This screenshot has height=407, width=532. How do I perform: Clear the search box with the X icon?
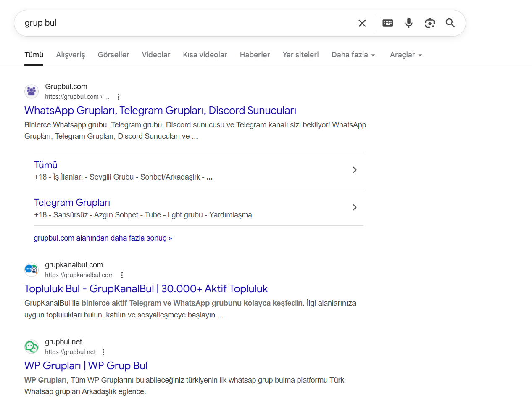362,23
